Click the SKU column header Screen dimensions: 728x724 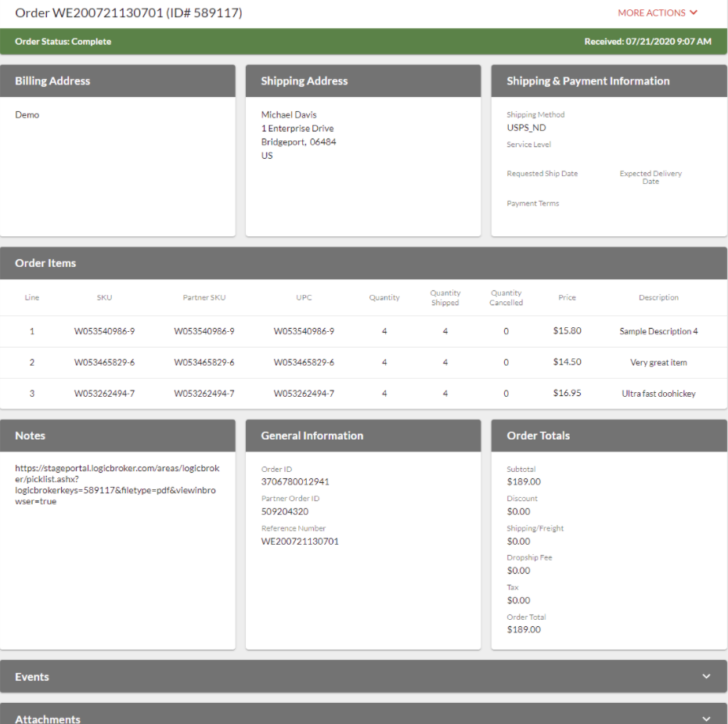click(104, 297)
